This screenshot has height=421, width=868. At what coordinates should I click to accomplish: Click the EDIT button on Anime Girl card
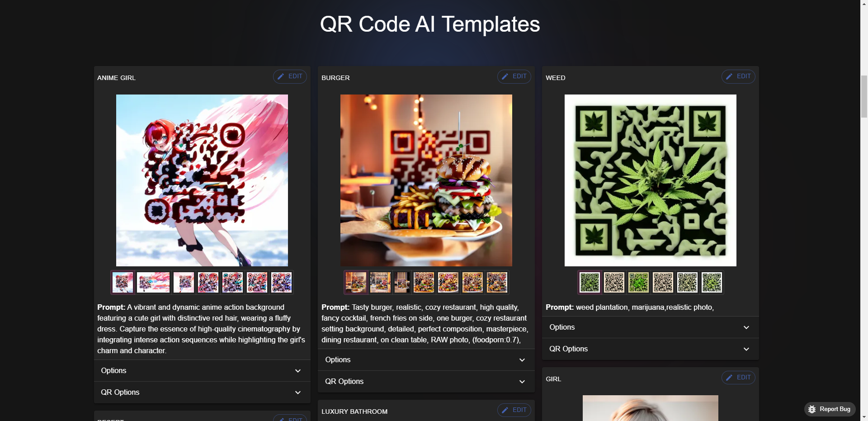pos(290,76)
